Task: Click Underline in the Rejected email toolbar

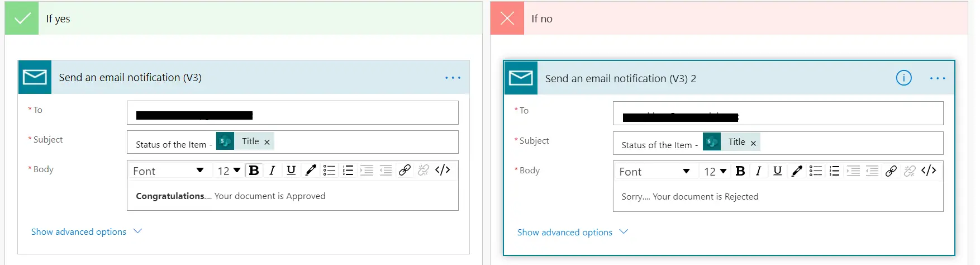Action: point(777,171)
